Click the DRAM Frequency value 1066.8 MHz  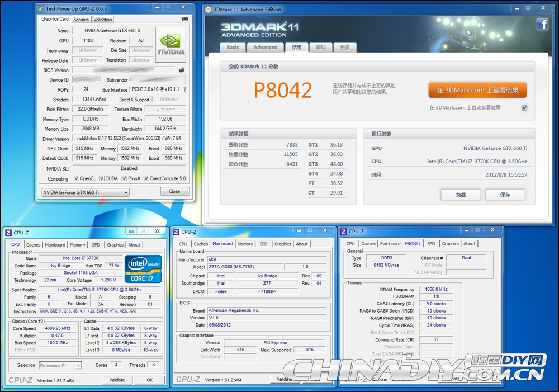[436, 289]
